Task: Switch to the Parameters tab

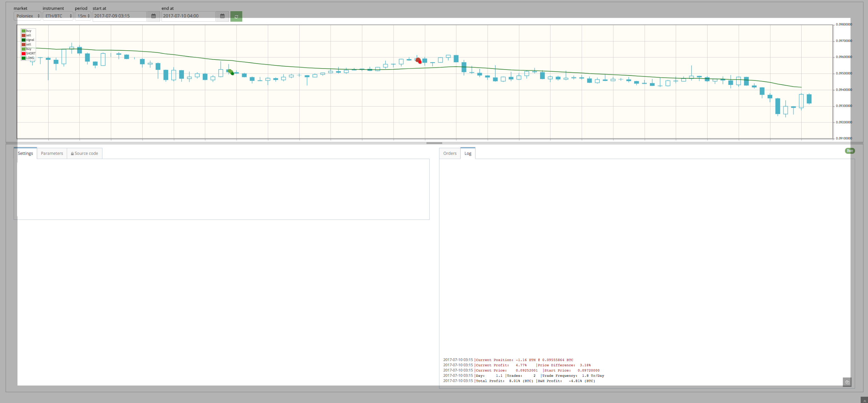Action: point(52,153)
